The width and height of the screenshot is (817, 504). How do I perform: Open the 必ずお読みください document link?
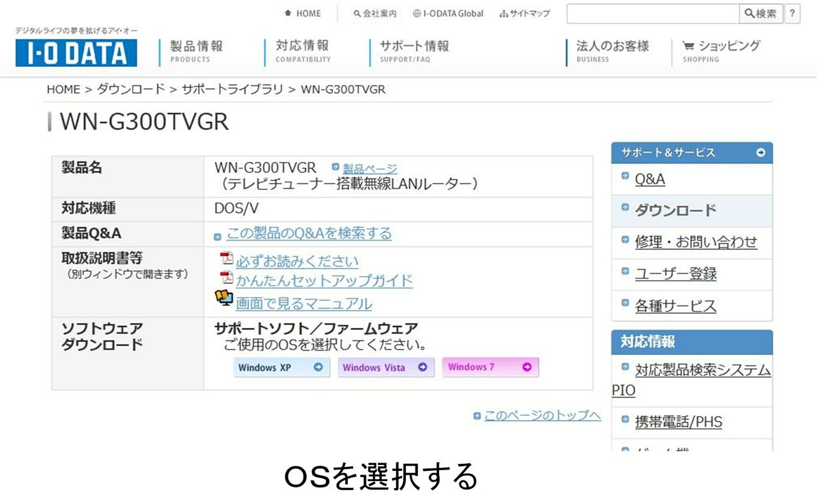coord(297,262)
